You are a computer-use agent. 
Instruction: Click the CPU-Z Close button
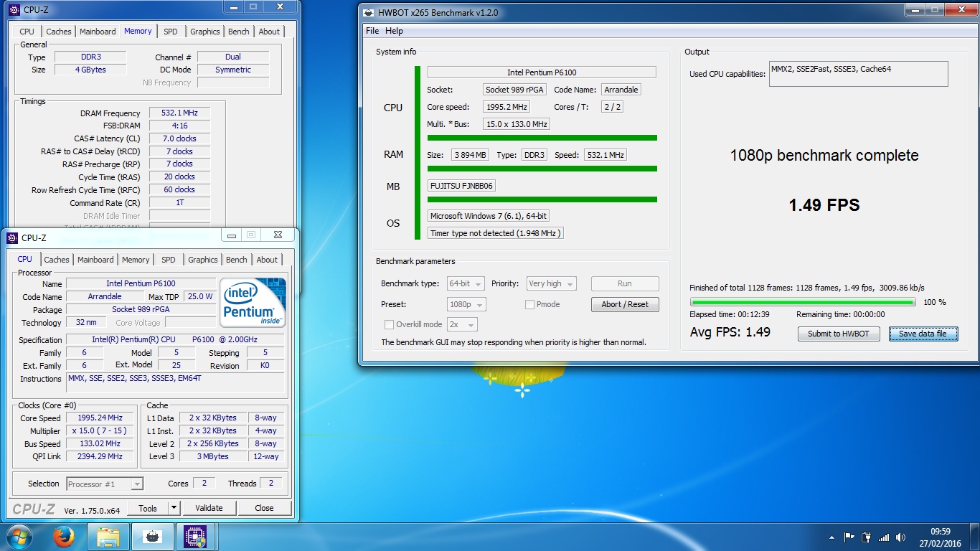coord(264,508)
